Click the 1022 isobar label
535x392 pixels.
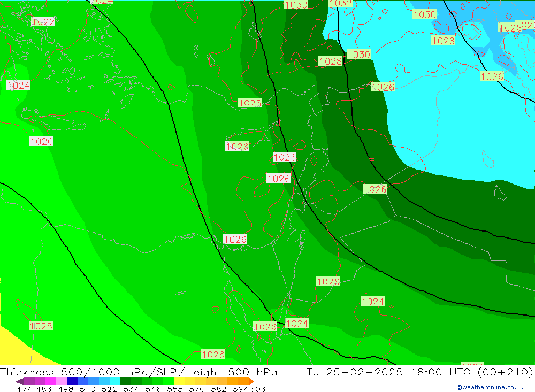(x=43, y=22)
